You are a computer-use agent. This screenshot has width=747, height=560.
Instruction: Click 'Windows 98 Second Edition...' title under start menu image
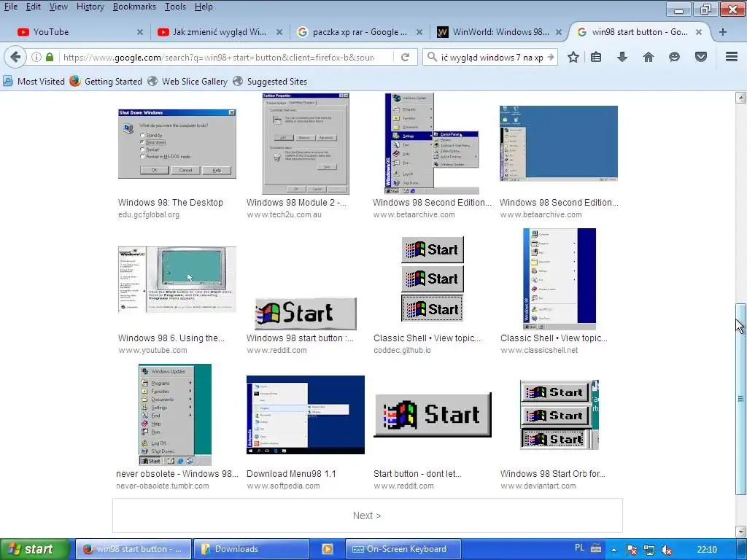[432, 203]
